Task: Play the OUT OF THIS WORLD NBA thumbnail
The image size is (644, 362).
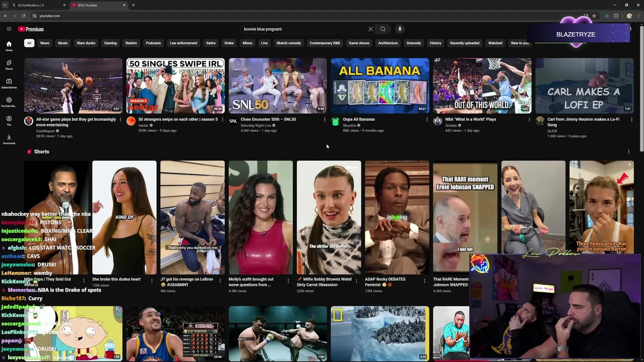Action: tap(482, 85)
